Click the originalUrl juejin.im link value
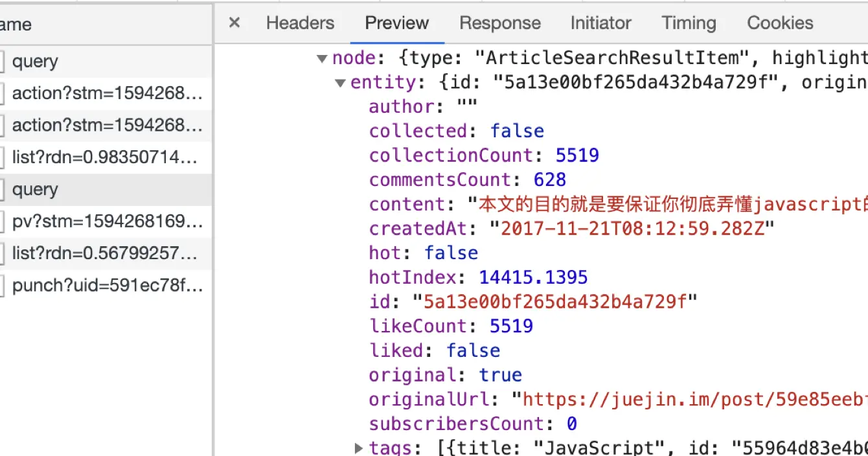 pyautogui.click(x=689, y=400)
